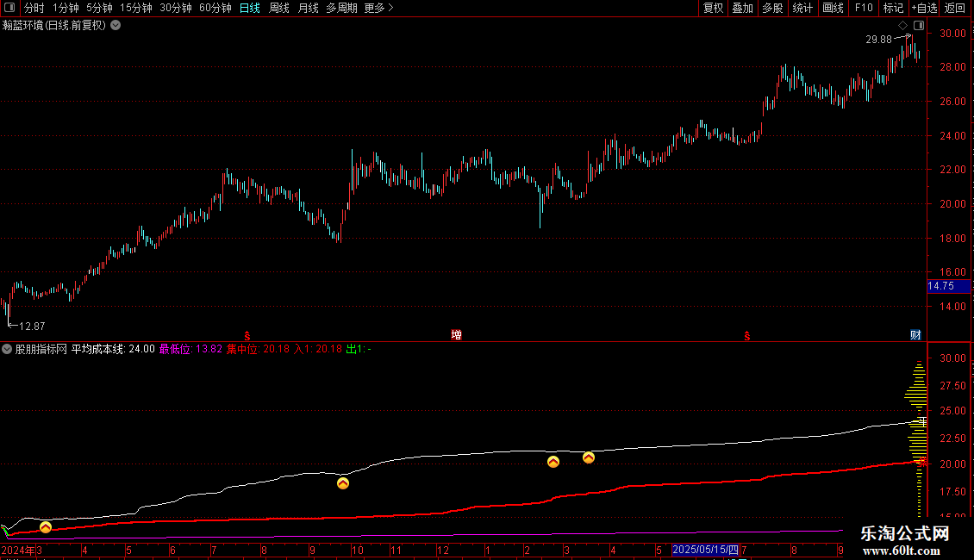Click the 14.75 price tag on axis
The width and height of the screenshot is (974, 560).
tap(948, 286)
